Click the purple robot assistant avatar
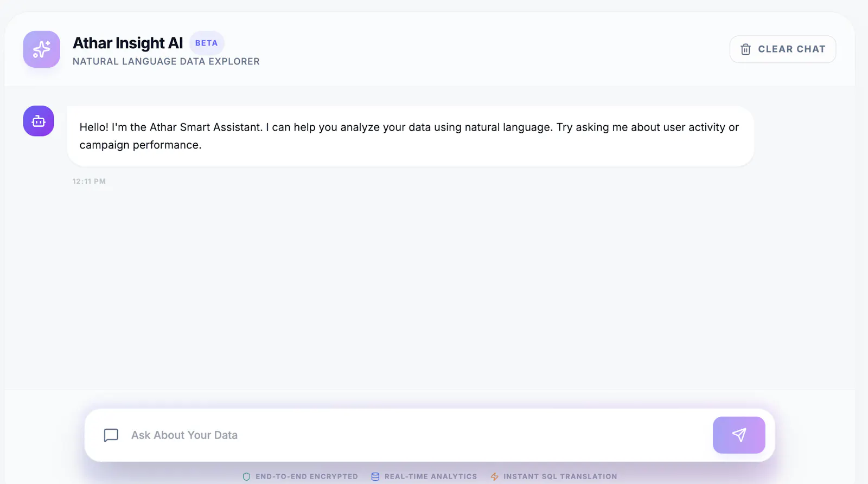The height and width of the screenshot is (484, 868). [39, 121]
